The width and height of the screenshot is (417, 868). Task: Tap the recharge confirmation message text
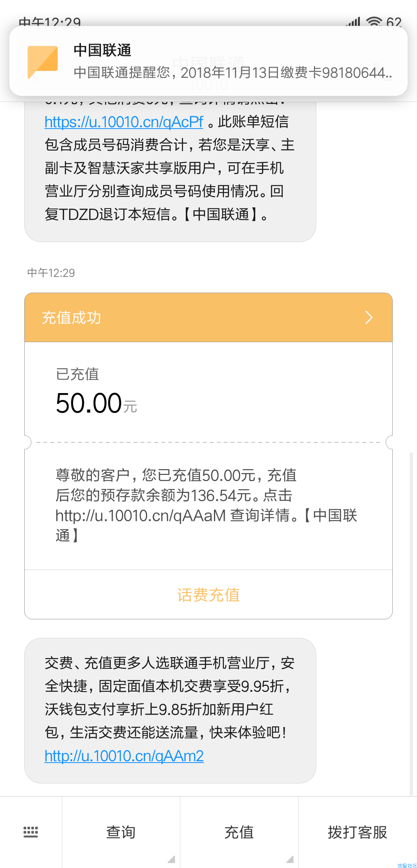point(206,505)
